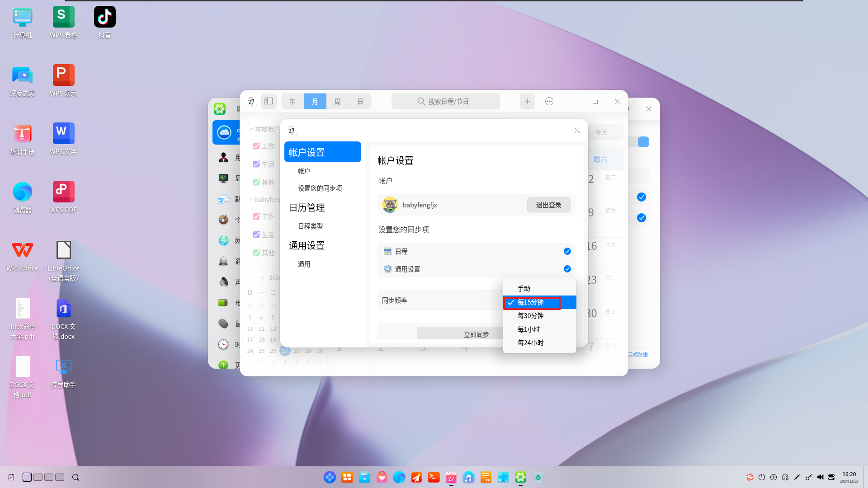Select 设置您的同步项 in settings sidebar

[x=320, y=188]
